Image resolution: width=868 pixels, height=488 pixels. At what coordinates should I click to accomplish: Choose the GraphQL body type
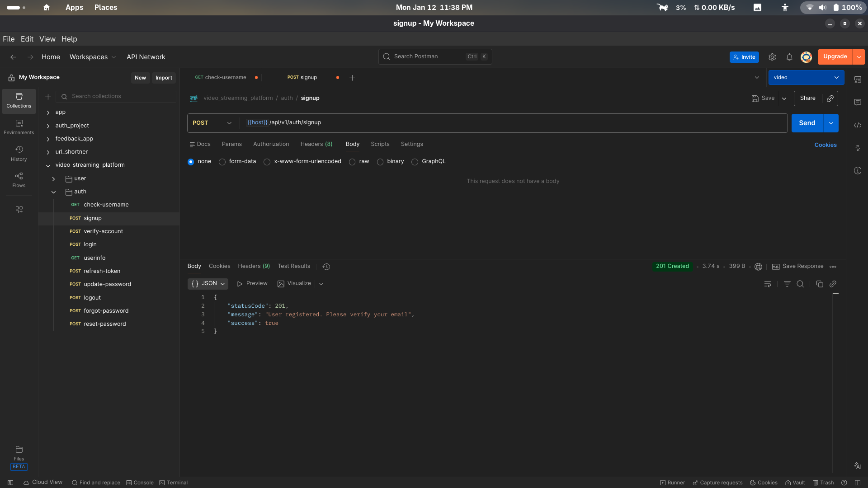click(415, 162)
